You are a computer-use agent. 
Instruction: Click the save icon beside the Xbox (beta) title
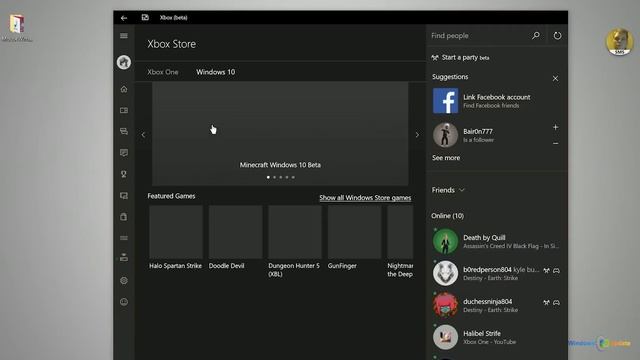pos(145,17)
